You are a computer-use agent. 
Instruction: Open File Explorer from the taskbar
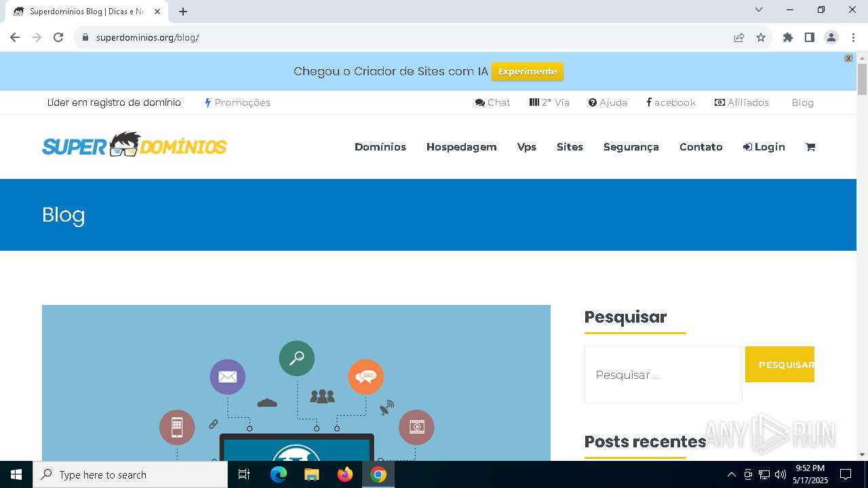[x=312, y=474]
